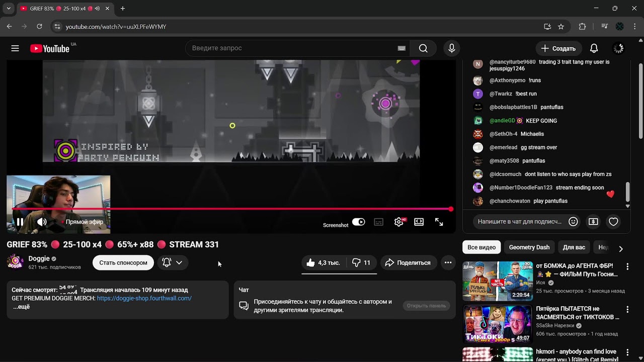Screen dimensions: 644x362
Task: Select the GRIEF 83% browser tab
Action: coord(65,9)
